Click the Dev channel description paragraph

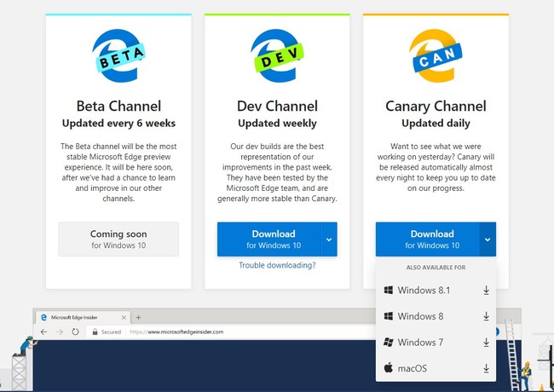pyautogui.click(x=277, y=172)
